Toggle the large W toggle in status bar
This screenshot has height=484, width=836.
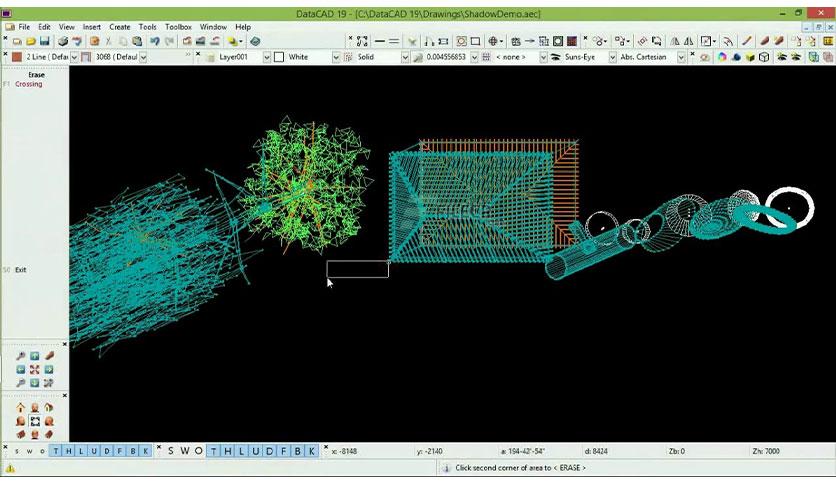(x=184, y=451)
